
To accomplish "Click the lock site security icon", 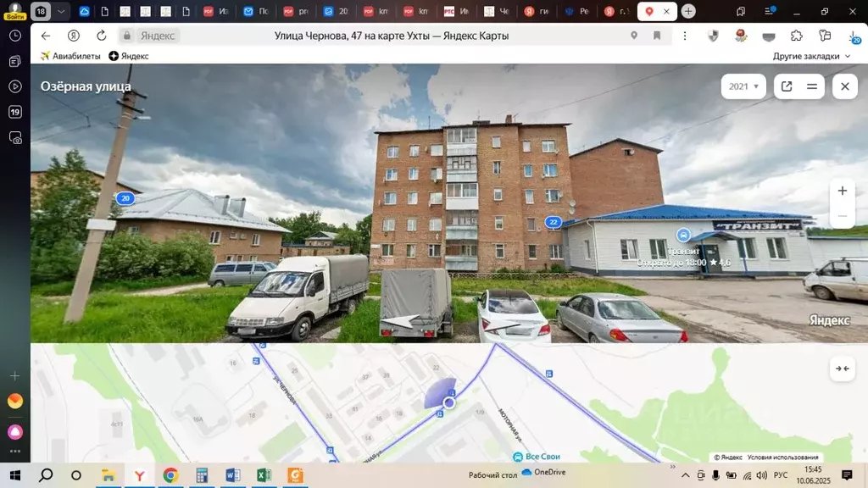I will click(127, 36).
